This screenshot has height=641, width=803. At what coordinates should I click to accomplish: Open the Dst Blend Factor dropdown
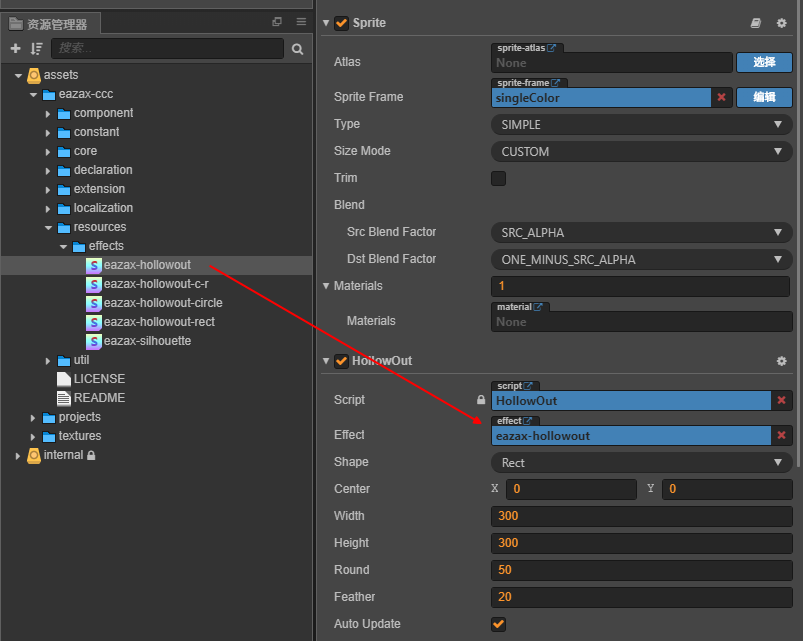point(642,260)
